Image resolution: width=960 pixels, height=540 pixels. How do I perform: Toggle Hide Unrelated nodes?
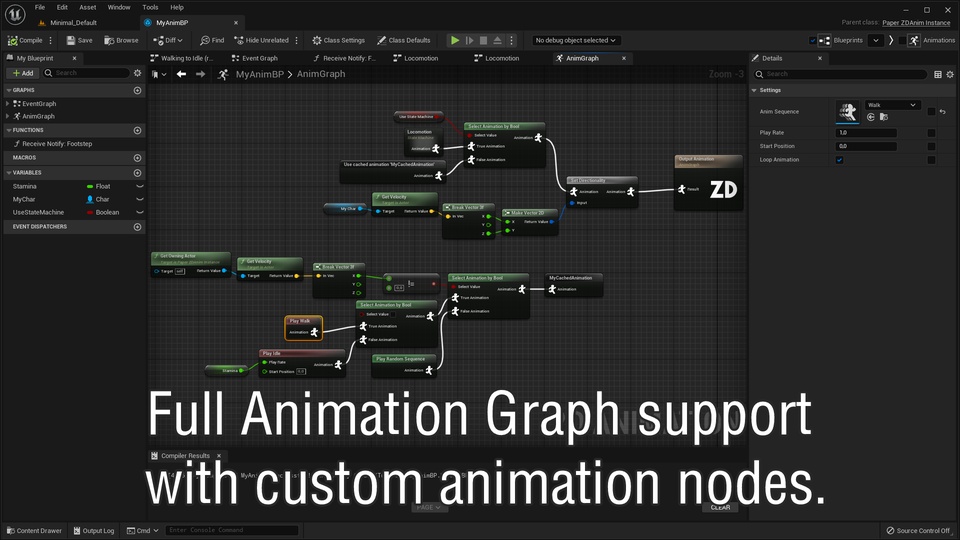(x=261, y=40)
